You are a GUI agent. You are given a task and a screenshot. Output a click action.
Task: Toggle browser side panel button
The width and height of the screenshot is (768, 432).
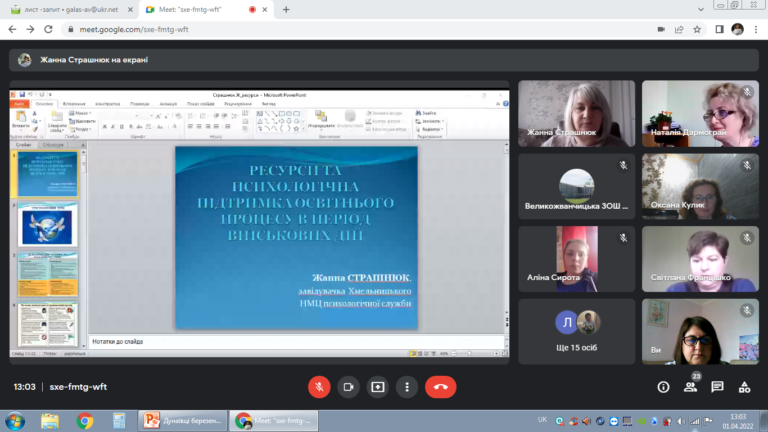[x=719, y=29]
